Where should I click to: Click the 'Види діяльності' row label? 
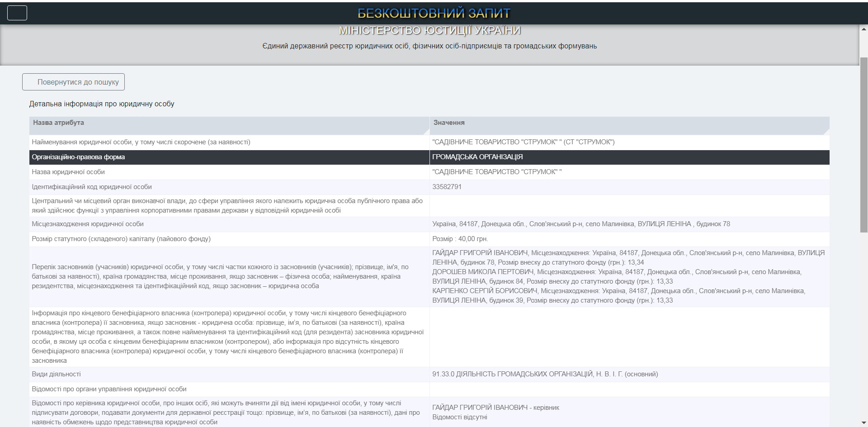point(57,374)
